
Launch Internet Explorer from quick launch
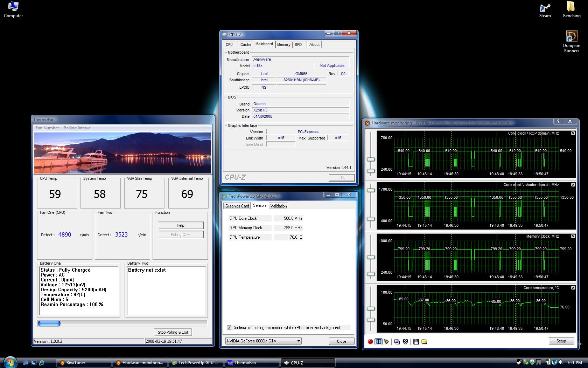pos(42,363)
